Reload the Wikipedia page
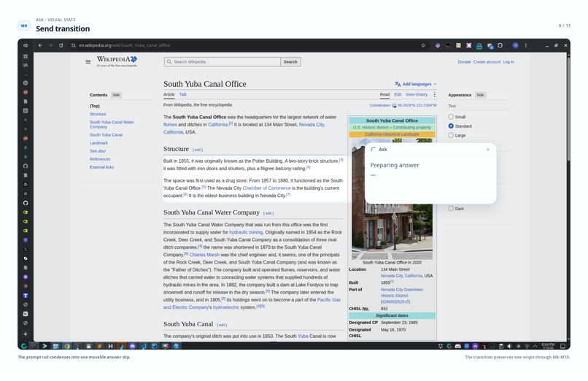 pos(61,45)
